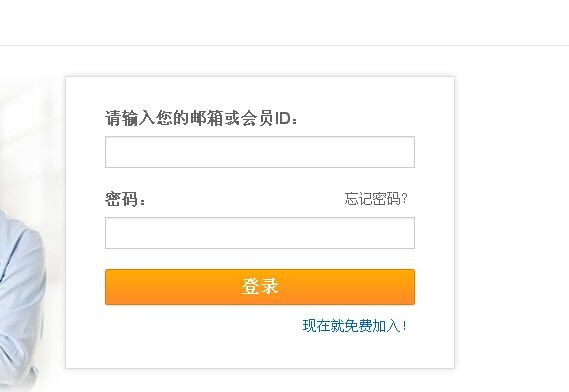Open the 忘记密码? forgot password link
The width and height of the screenshot is (569, 392).
[376, 199]
